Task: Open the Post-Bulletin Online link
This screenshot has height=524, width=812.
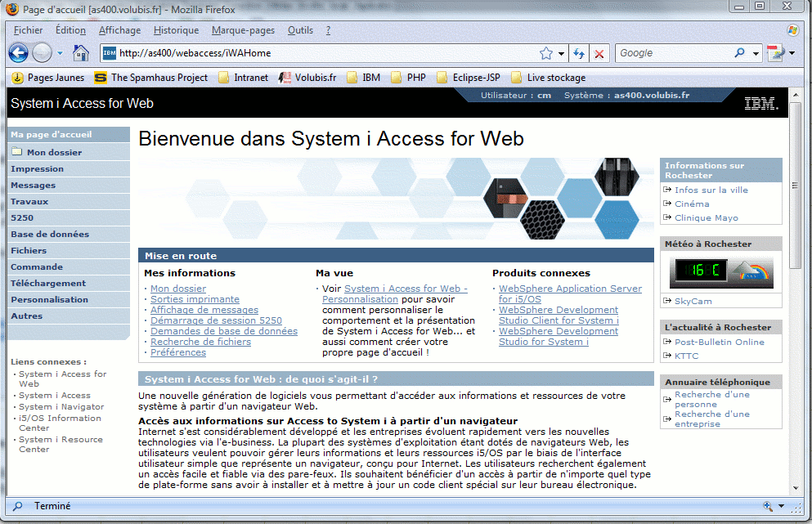Action: [x=720, y=343]
